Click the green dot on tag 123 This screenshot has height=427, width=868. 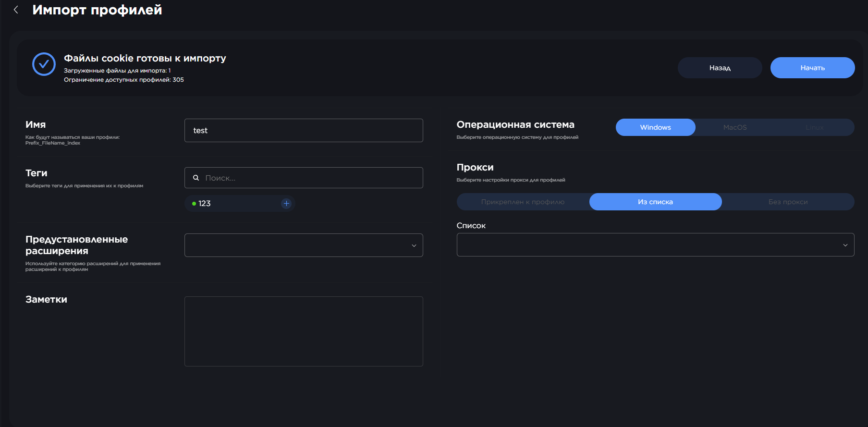[x=194, y=204]
